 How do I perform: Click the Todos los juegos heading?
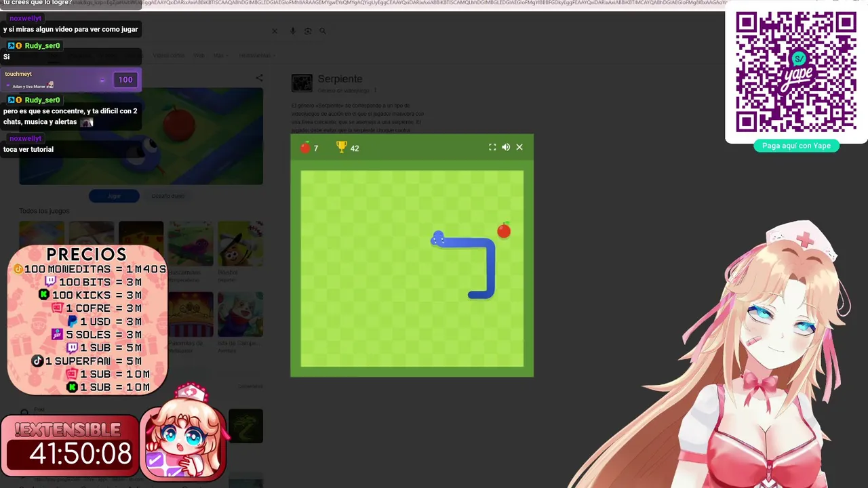pyautogui.click(x=43, y=211)
